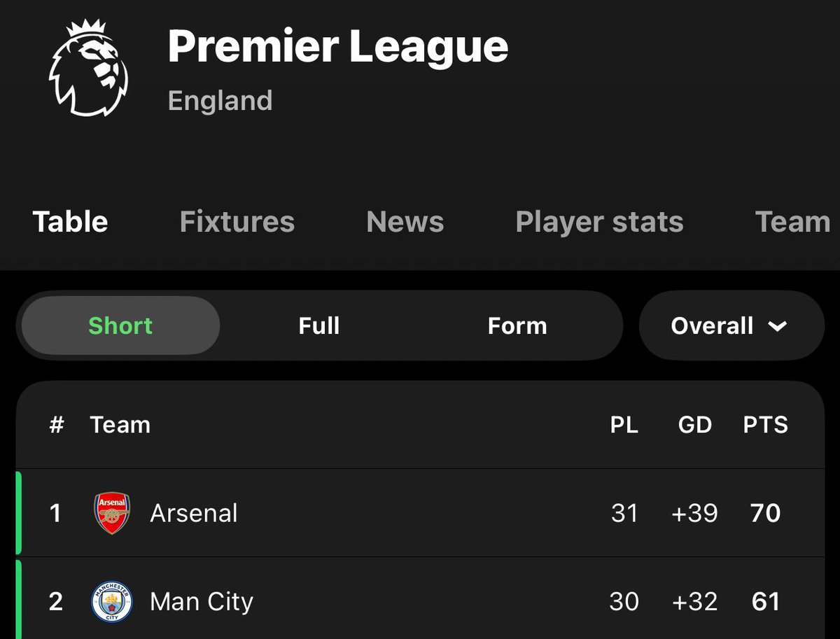
Task: Go to the News tab
Action: (x=405, y=222)
